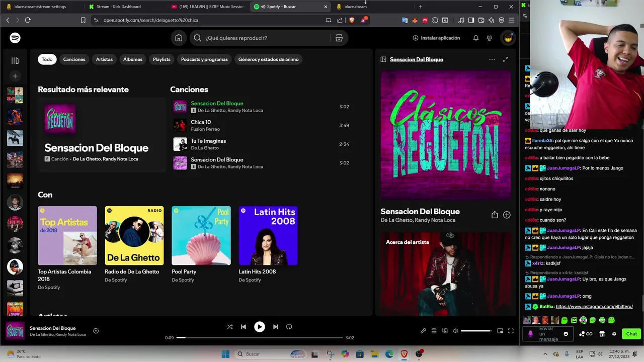
Task: Click Instalar aplicación
Action: tap(436, 38)
